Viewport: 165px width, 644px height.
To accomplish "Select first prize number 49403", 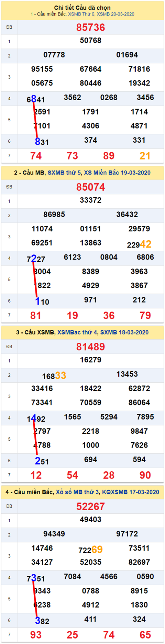I will coord(91,519).
